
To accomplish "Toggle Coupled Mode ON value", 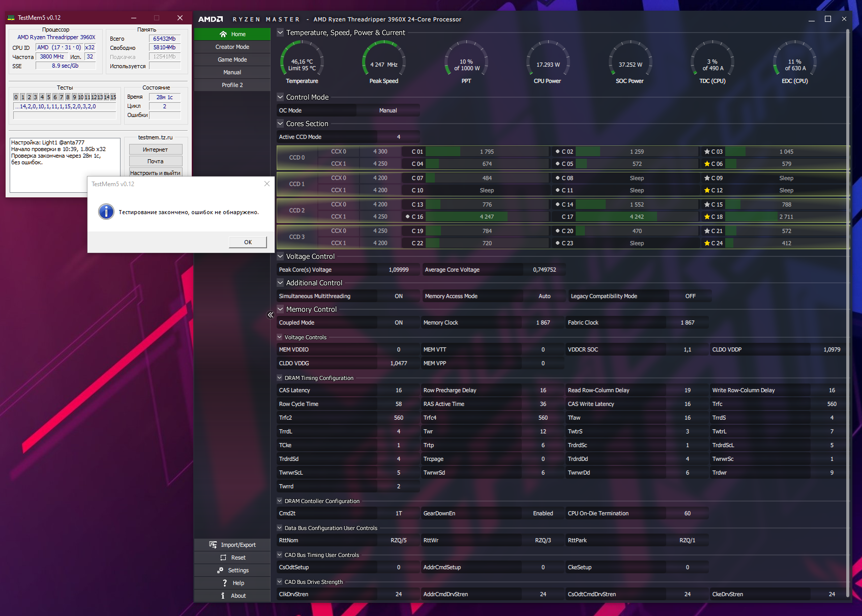I will coord(399,322).
